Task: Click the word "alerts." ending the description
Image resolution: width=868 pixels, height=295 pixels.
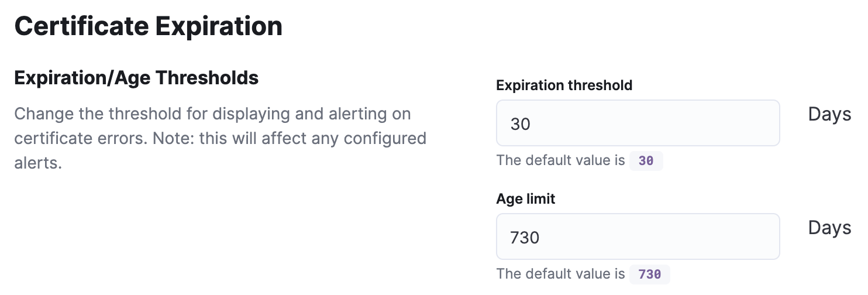Action: point(38,163)
